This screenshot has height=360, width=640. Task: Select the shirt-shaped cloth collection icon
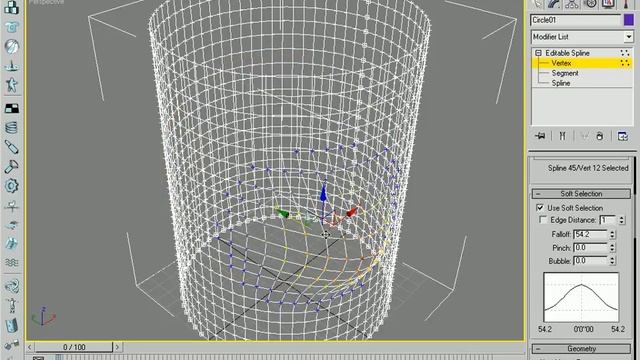11,27
